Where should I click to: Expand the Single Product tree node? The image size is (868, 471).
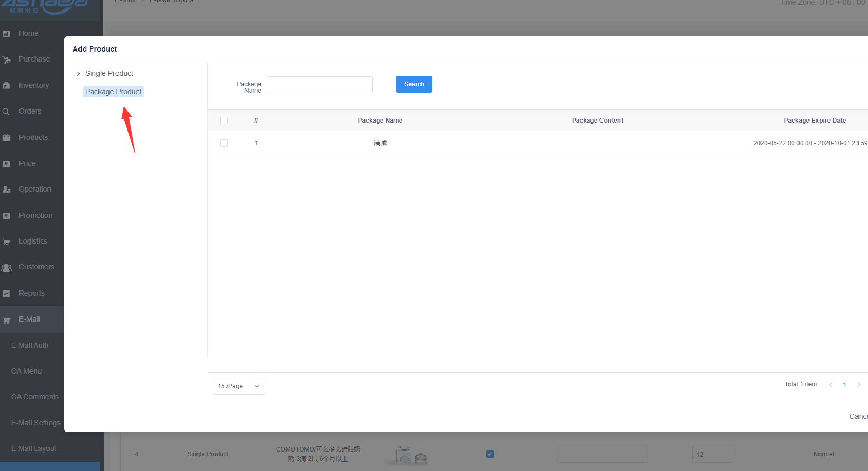tap(78, 74)
